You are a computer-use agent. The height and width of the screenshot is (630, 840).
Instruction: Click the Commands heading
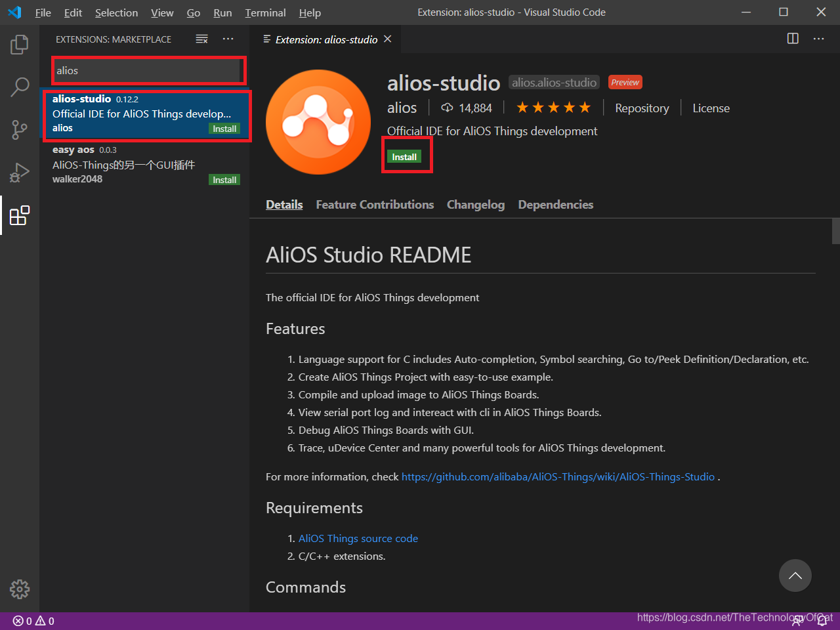click(305, 587)
